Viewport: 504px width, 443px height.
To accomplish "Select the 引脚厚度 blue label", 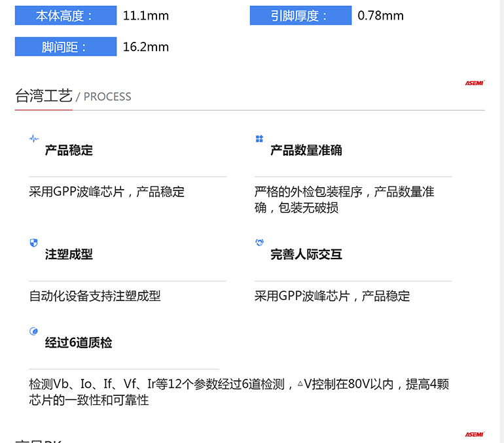I will click(300, 16).
